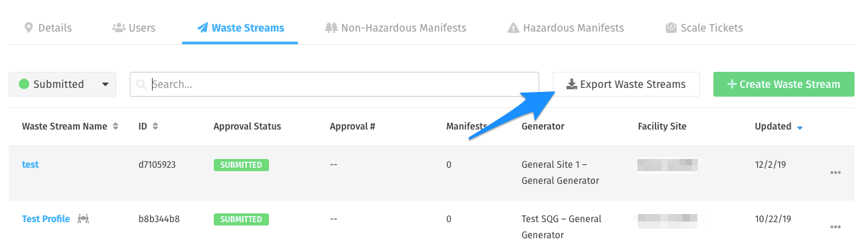Open the three-dot menu for Test Profile row
Screen dimensions: 868x251
point(835,228)
